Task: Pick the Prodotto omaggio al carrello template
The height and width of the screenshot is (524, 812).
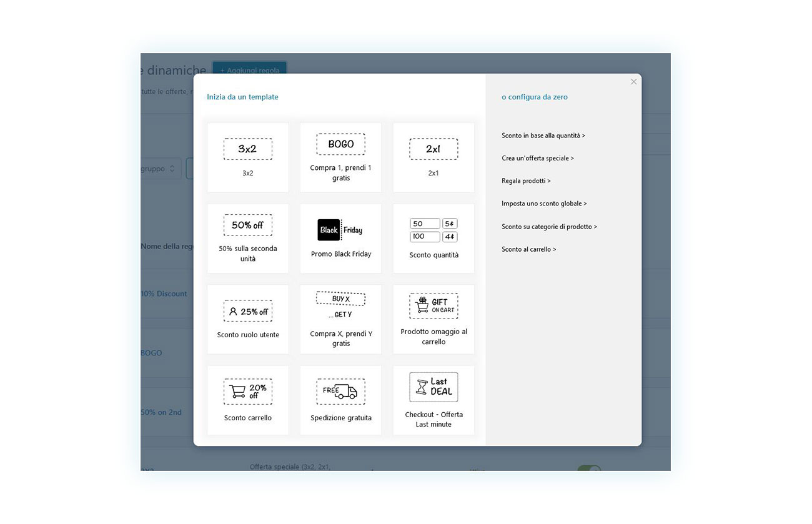Action: coord(433,319)
